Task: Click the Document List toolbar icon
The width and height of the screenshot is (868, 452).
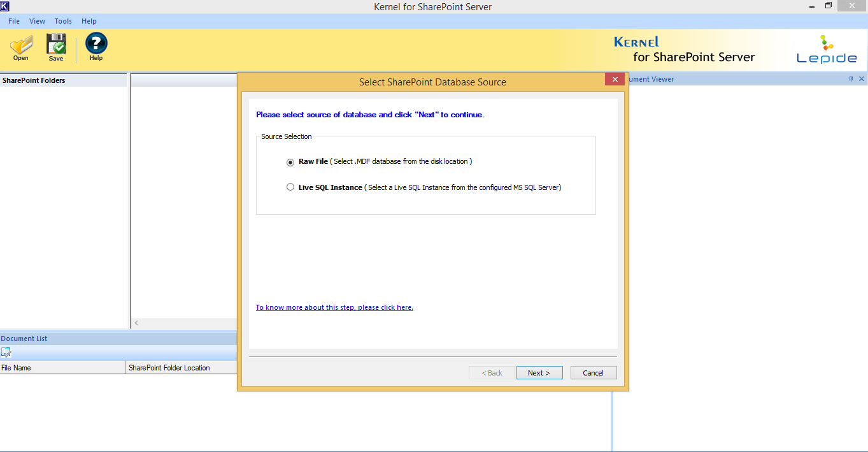Action: click(x=6, y=353)
